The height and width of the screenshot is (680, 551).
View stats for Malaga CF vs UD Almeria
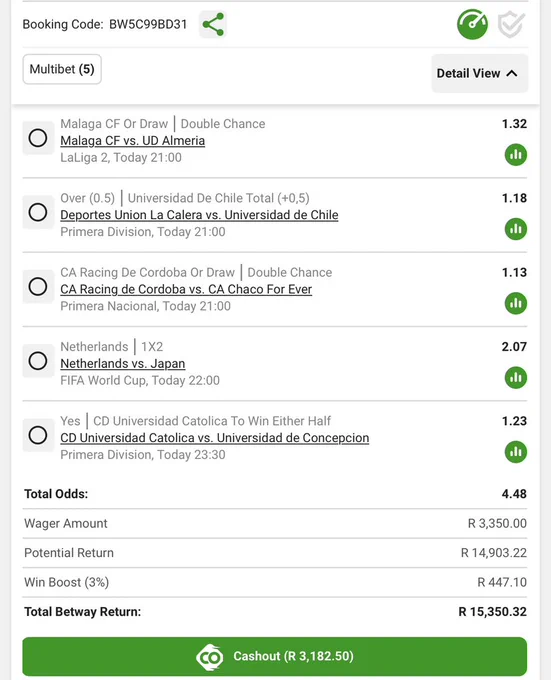click(x=515, y=155)
